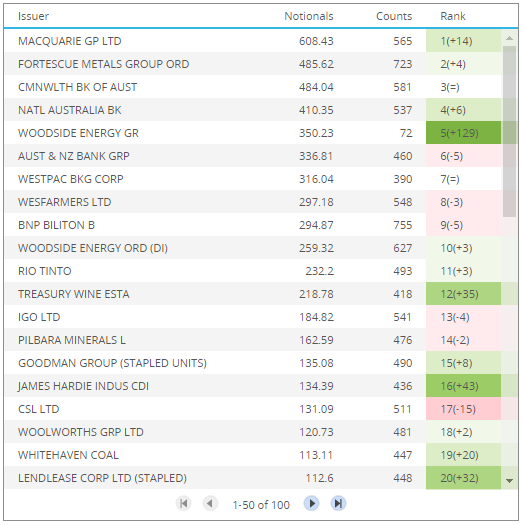Click rank cell 6(-5)

463,156
